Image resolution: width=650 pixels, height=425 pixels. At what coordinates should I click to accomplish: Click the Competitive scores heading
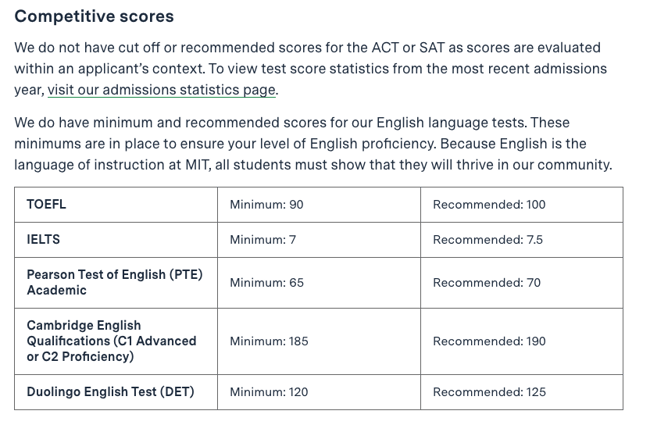(x=94, y=17)
